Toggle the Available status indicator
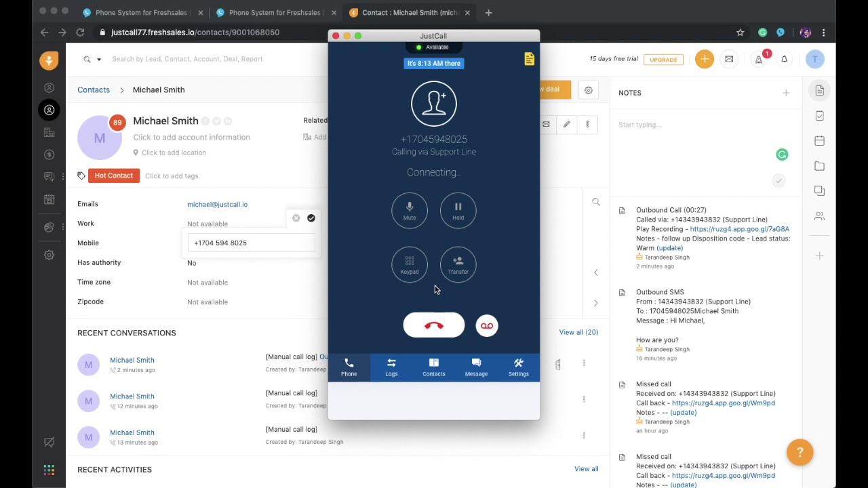 click(x=433, y=47)
